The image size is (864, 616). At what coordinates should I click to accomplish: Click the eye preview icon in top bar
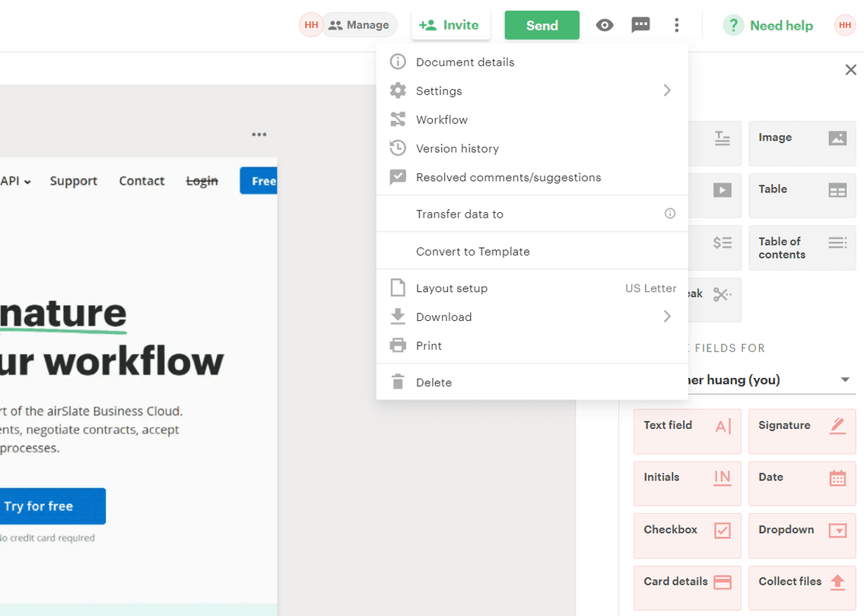(x=605, y=25)
